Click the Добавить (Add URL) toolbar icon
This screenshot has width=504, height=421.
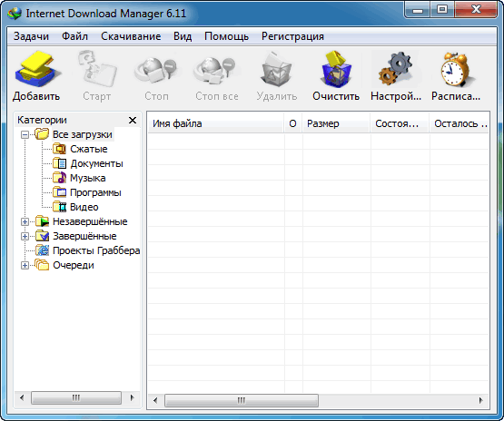tap(38, 69)
